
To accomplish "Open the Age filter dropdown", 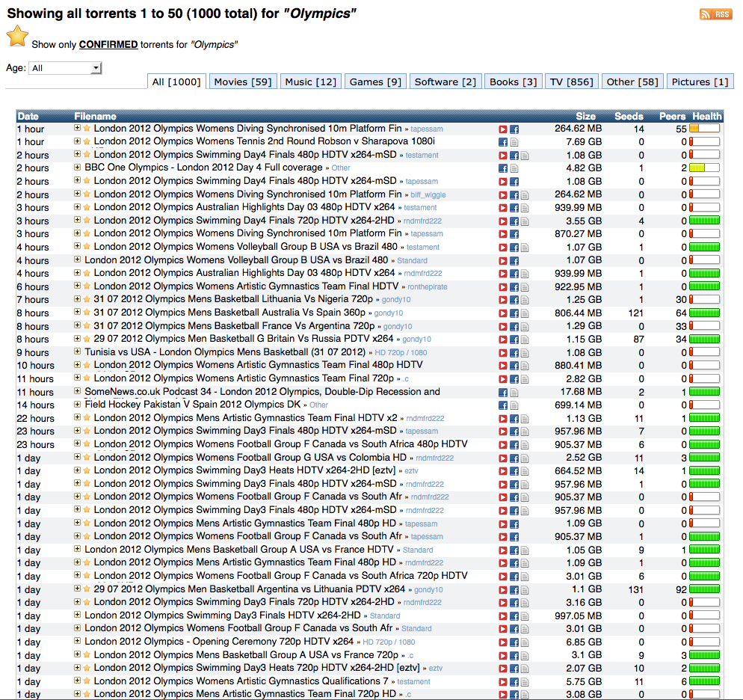I will coord(65,68).
